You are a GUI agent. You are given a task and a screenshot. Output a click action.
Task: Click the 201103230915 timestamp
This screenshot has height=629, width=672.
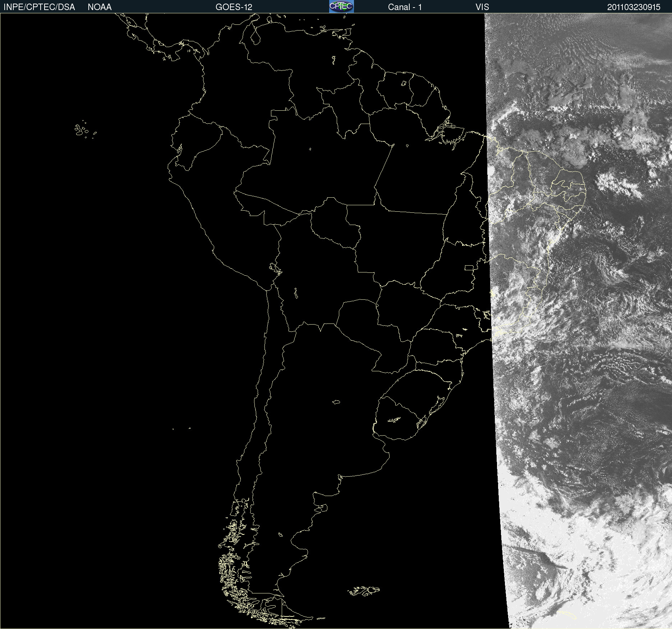[634, 7]
